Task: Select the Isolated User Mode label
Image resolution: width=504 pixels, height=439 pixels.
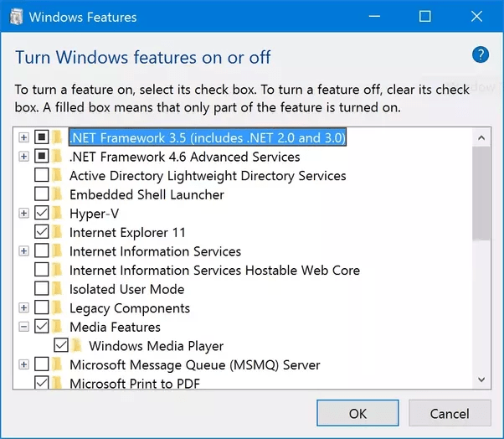Action: point(127,289)
